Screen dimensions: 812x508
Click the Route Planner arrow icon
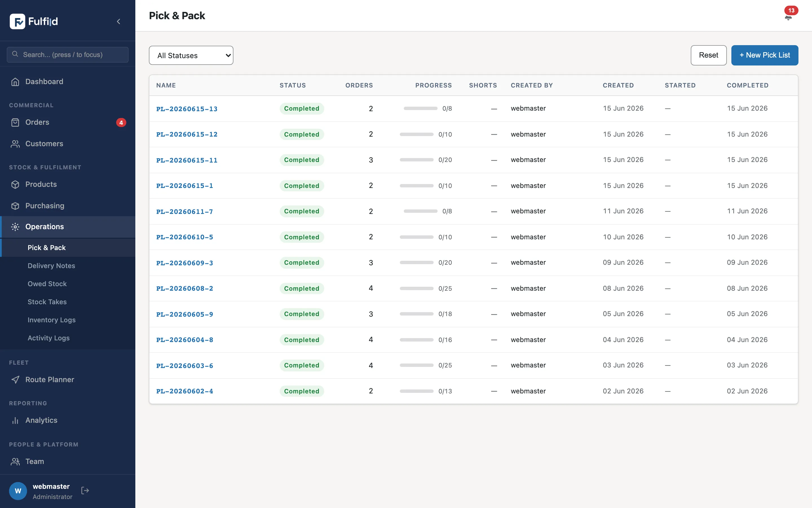[x=15, y=380]
